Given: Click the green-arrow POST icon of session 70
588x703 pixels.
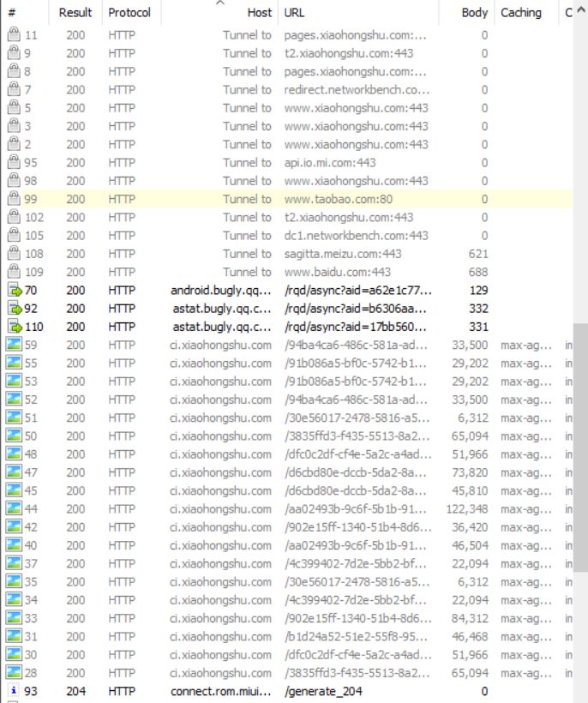Looking at the screenshot, I should 15,290.
